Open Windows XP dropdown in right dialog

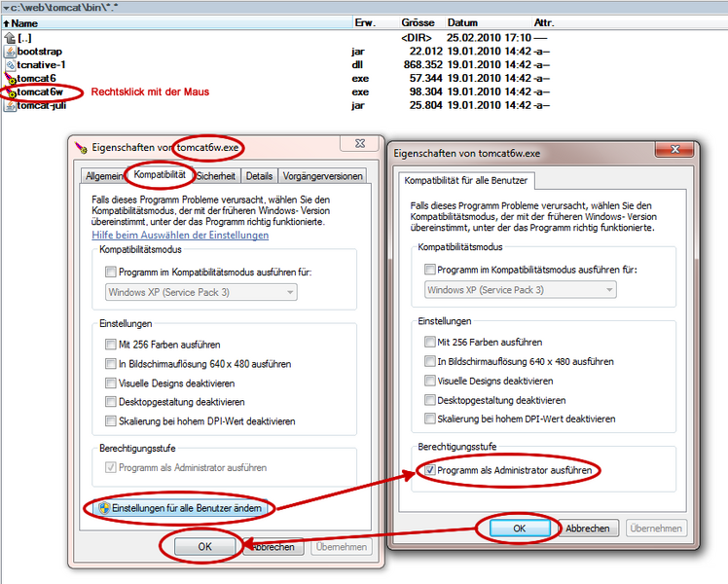521,290
